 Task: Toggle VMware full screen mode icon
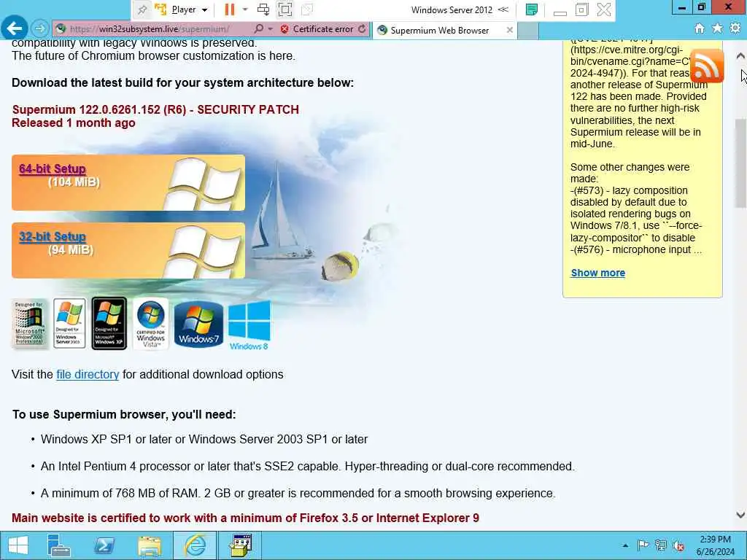[285, 9]
